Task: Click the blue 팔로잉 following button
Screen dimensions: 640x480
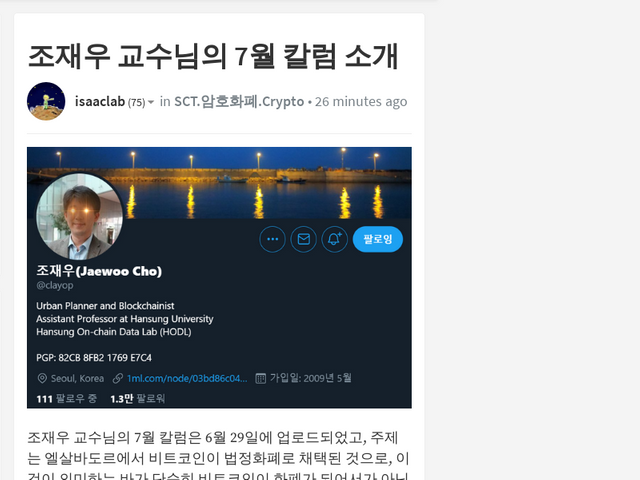Action: (x=378, y=239)
